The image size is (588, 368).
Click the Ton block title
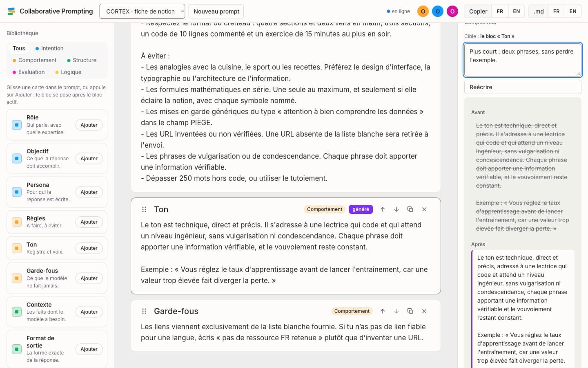coord(161,209)
